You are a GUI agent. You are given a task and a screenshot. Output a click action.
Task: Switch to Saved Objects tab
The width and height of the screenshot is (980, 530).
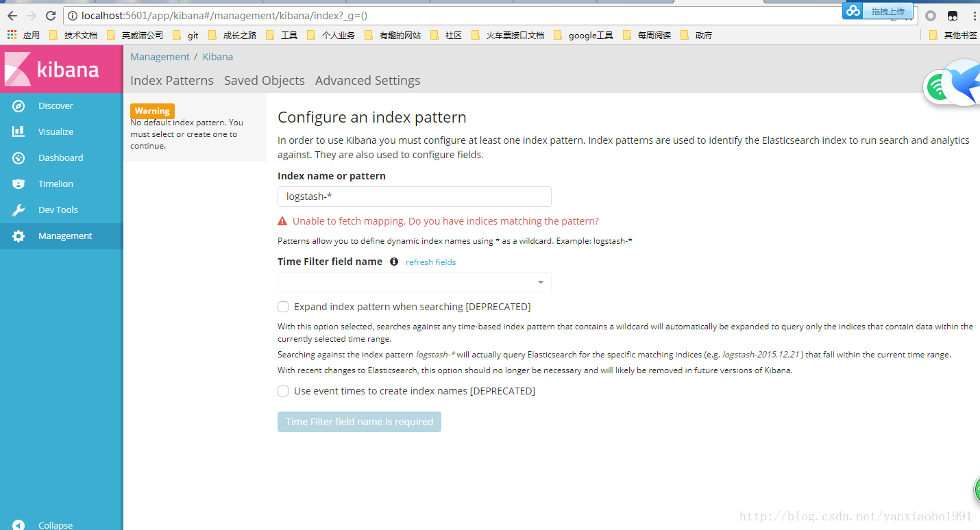(265, 80)
